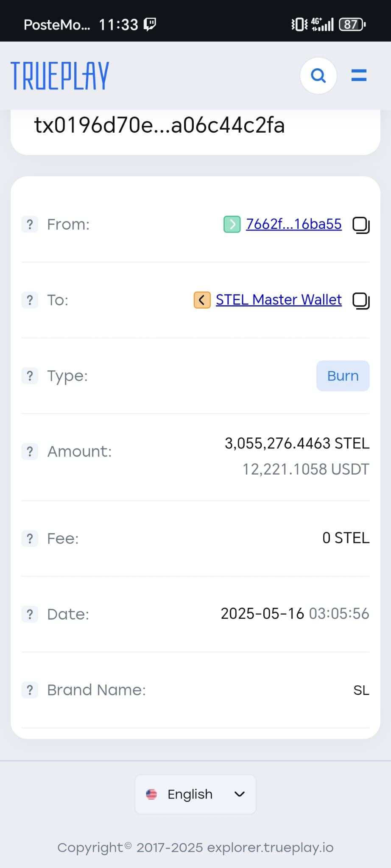Copy the From address
Viewport: 391px width, 868px height.
[361, 225]
